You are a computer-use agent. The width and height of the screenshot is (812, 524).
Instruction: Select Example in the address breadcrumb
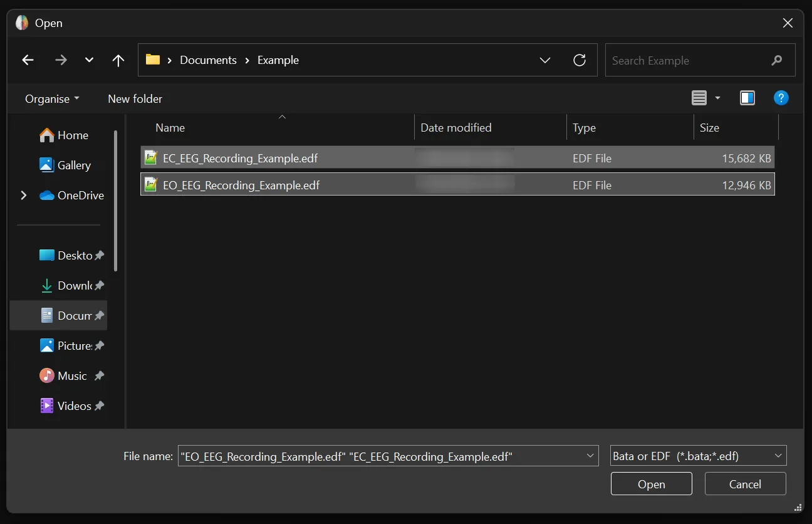point(278,60)
